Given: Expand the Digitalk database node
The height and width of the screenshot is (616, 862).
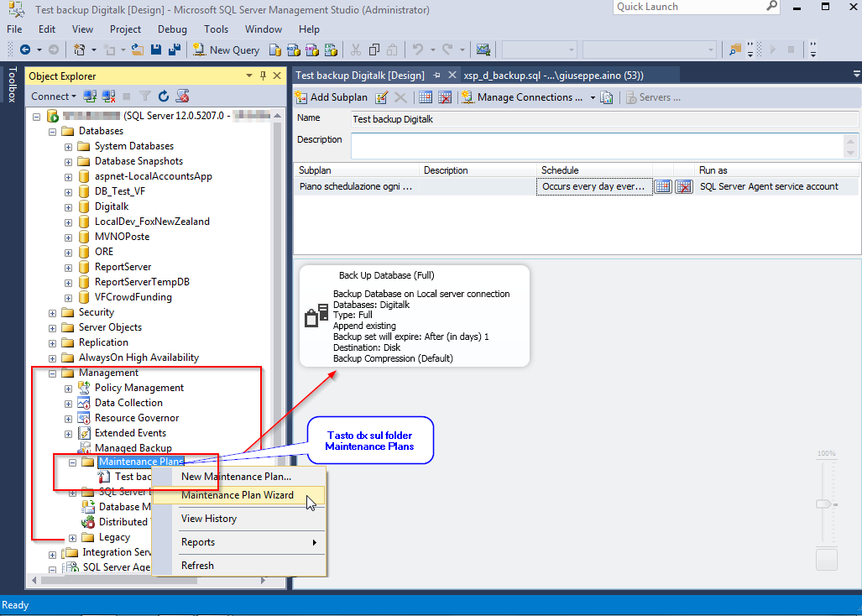Looking at the screenshot, I should pos(69,206).
